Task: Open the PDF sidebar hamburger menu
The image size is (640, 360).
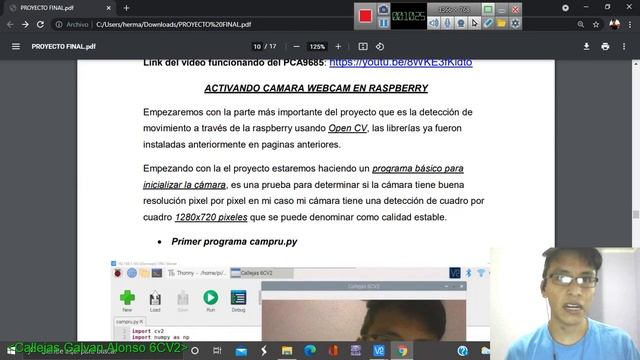Action: (x=16, y=47)
